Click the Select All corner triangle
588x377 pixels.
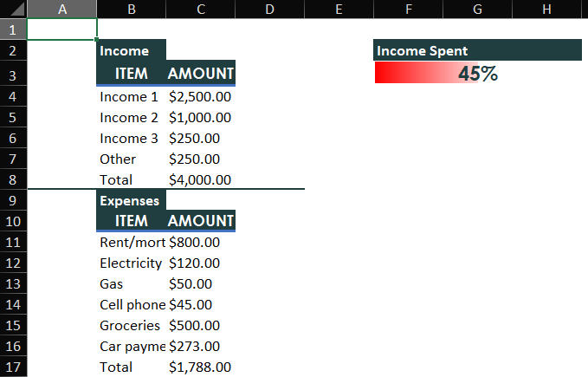click(14, 10)
